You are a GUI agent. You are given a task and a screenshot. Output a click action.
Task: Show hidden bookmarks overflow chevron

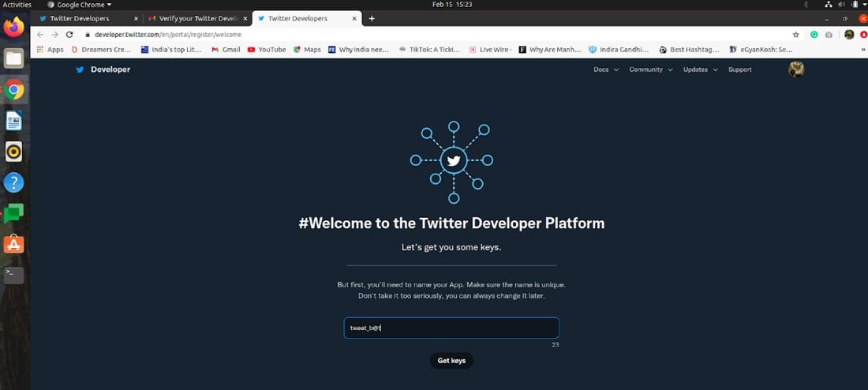coord(863,49)
